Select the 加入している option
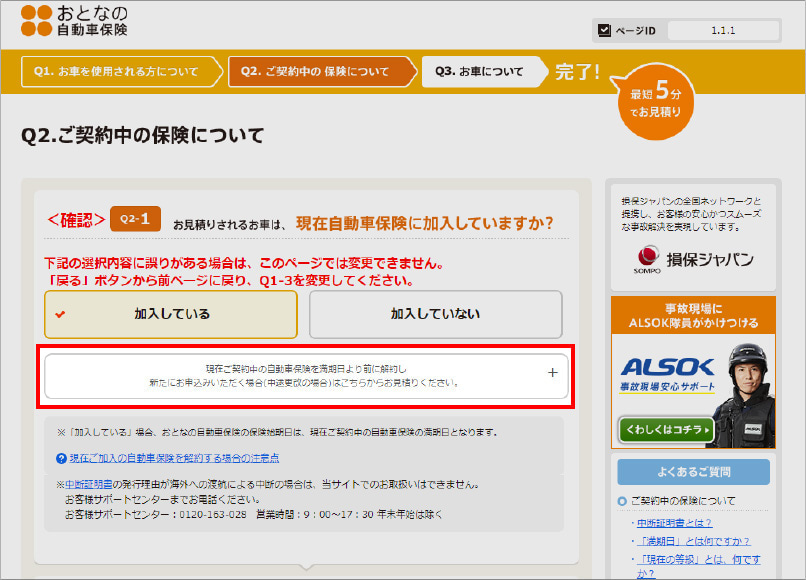806x580 pixels. point(171,314)
